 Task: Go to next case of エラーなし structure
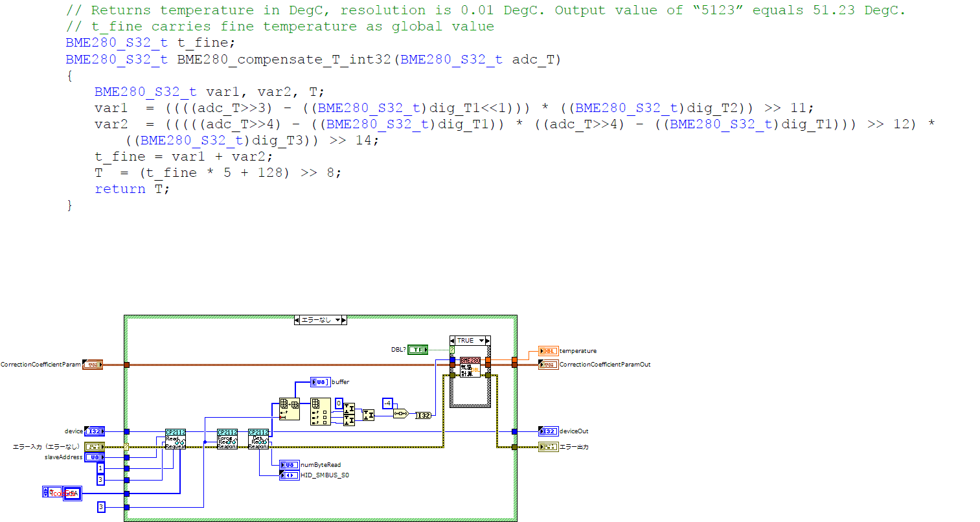(344, 320)
